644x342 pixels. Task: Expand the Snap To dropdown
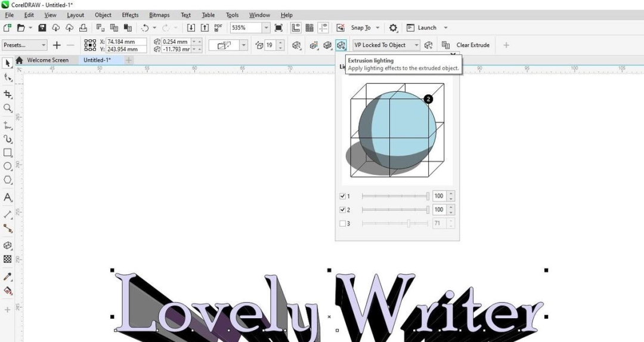pyautogui.click(x=377, y=27)
